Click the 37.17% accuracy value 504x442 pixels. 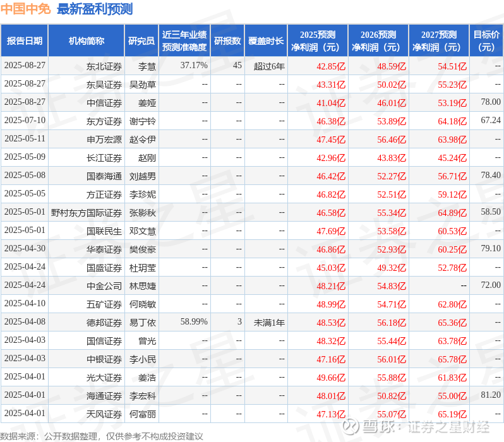coord(194,65)
